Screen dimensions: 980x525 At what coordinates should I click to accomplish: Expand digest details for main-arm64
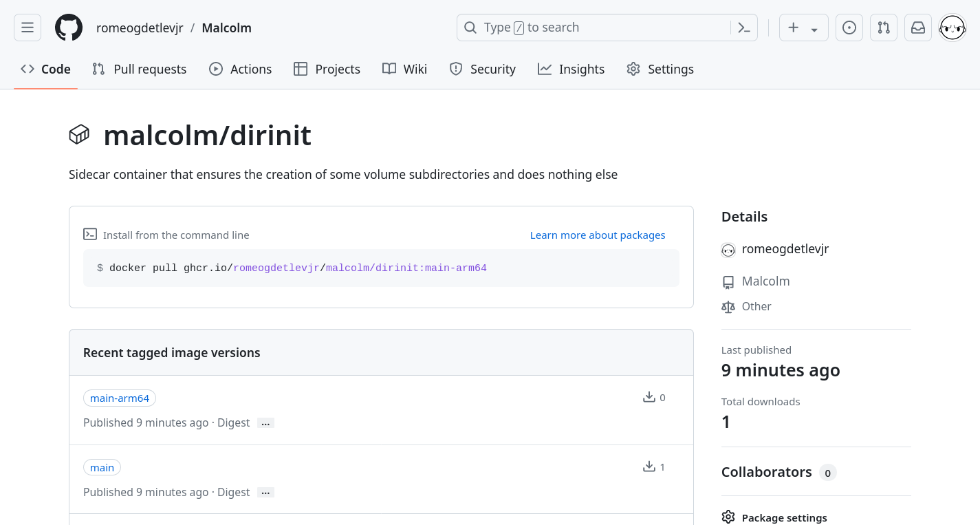pyautogui.click(x=265, y=423)
